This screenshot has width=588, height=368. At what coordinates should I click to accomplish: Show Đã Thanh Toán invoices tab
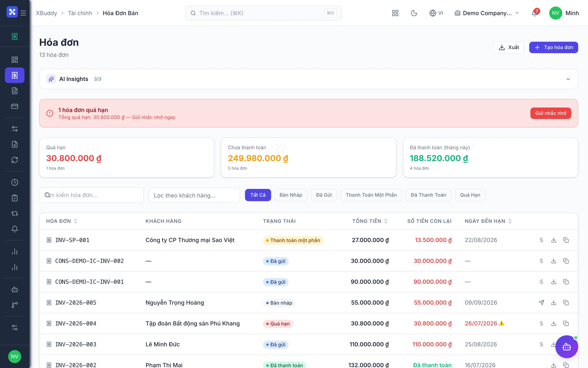[x=428, y=195]
